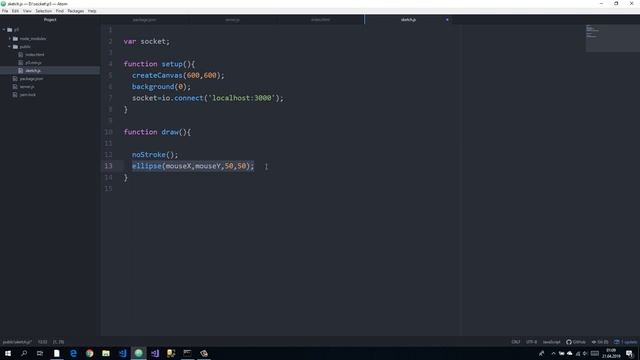Select the Project panel tab
This screenshot has height=360, width=640.
(50, 20)
